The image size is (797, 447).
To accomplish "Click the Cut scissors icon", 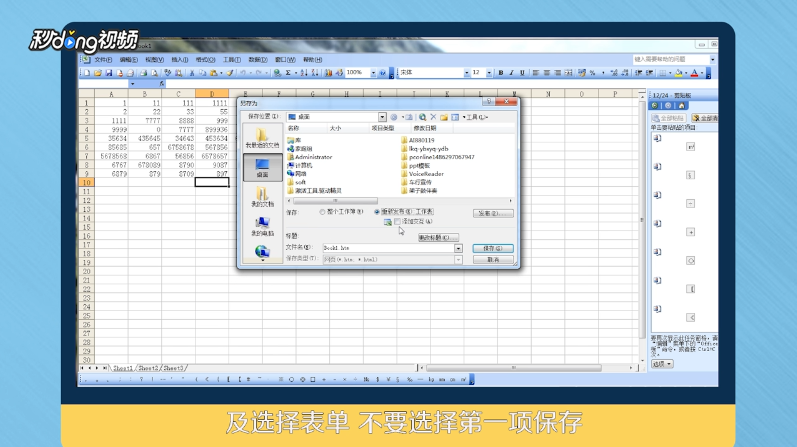I will (x=192, y=73).
